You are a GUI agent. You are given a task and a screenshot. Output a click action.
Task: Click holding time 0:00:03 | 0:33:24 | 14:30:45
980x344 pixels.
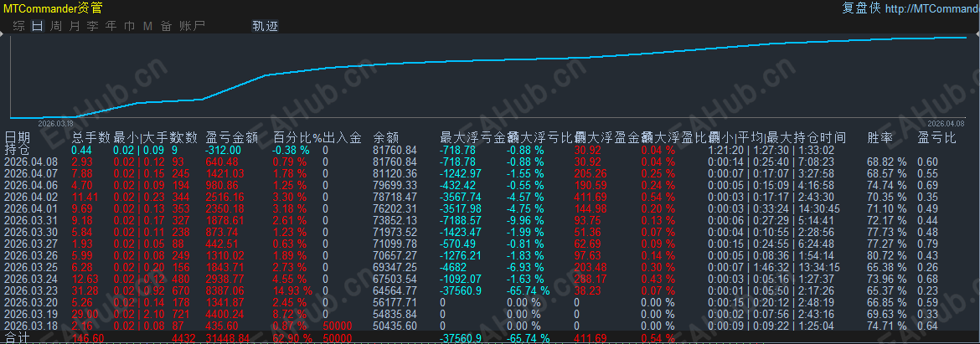tap(774, 208)
